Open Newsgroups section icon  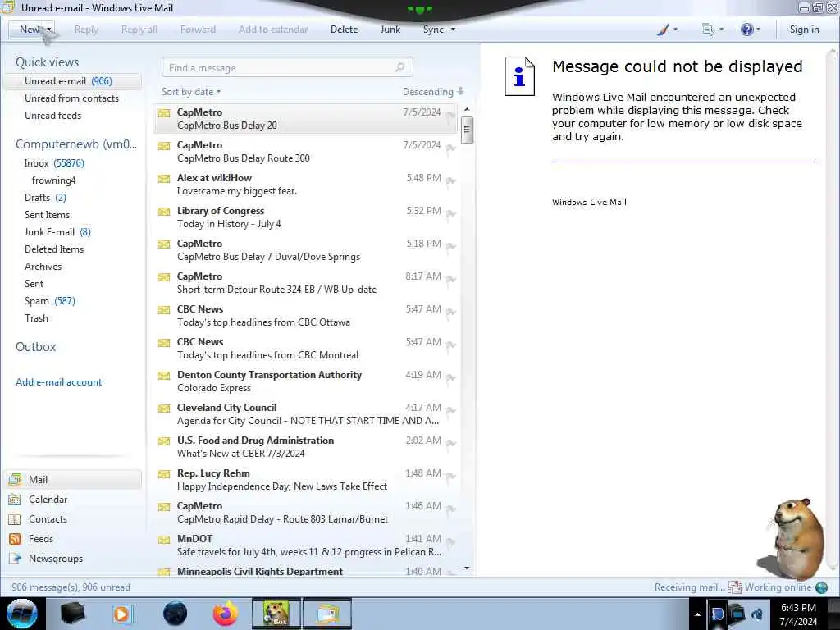pyautogui.click(x=15, y=559)
